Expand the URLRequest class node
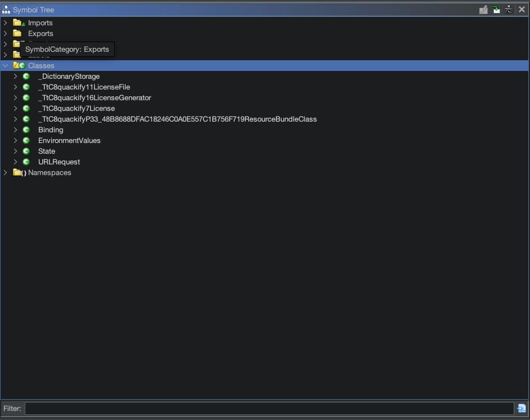The width and height of the screenshot is (530, 420). pos(16,162)
